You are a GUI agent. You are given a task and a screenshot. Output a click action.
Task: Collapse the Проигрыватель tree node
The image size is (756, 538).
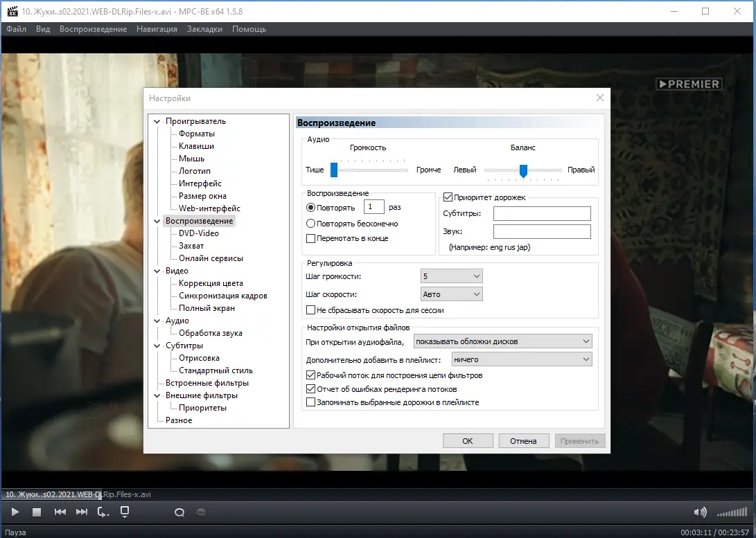tap(157, 121)
